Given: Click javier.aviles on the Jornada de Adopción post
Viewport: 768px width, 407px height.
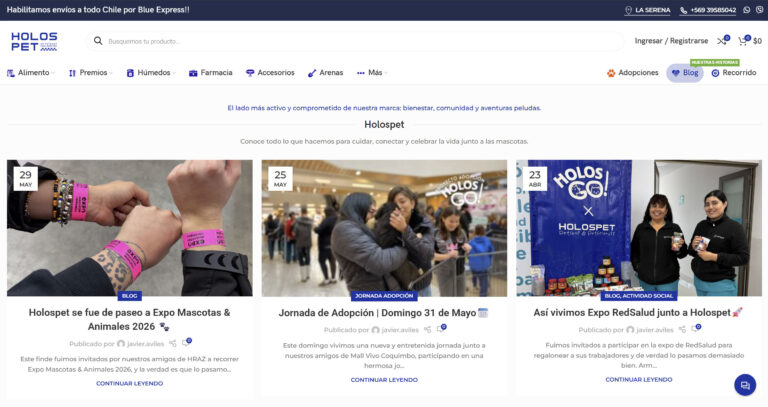Looking at the screenshot, I should (x=400, y=330).
